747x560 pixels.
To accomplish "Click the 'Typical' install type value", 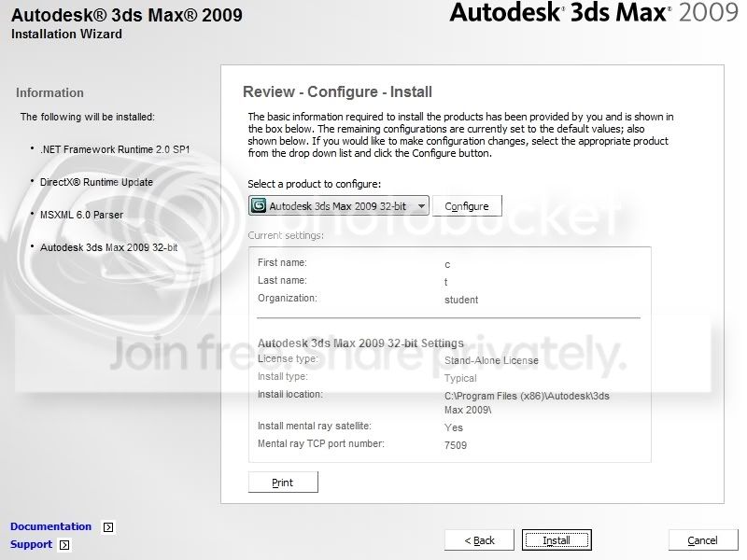I will (460, 379).
